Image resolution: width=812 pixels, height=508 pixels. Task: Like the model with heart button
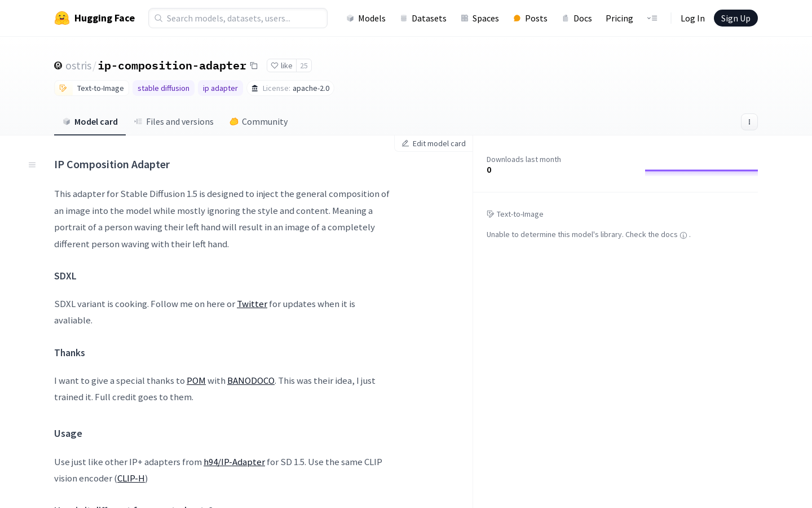281,65
